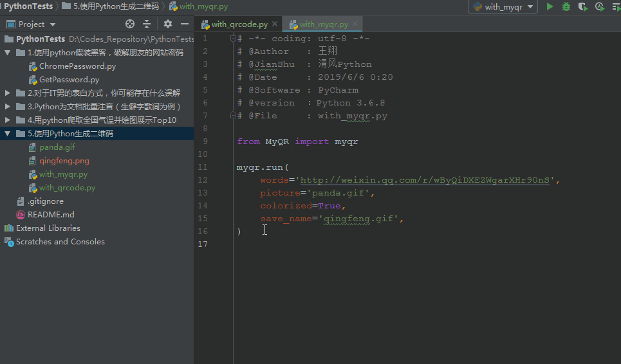
Task: Click line number 17 in gutter
Action: [x=202, y=244]
